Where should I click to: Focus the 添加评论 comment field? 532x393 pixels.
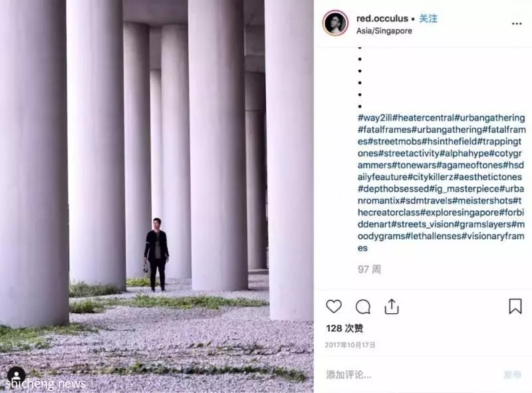[410, 374]
